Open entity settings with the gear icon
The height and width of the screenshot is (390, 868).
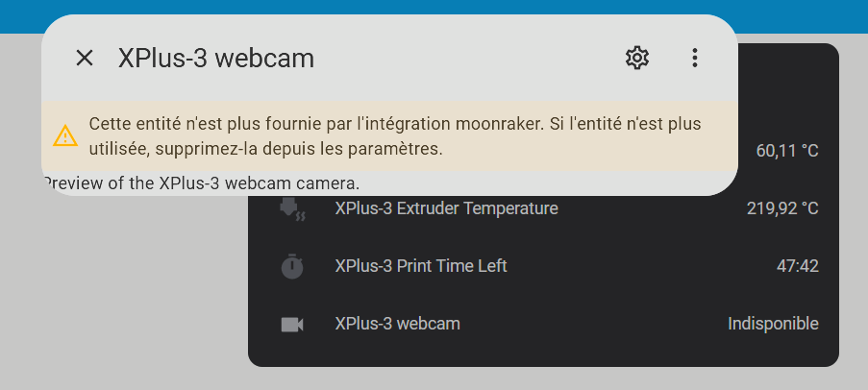pos(636,59)
